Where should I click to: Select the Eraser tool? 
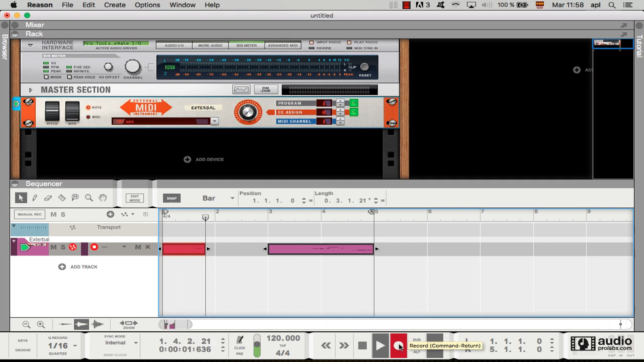point(48,198)
